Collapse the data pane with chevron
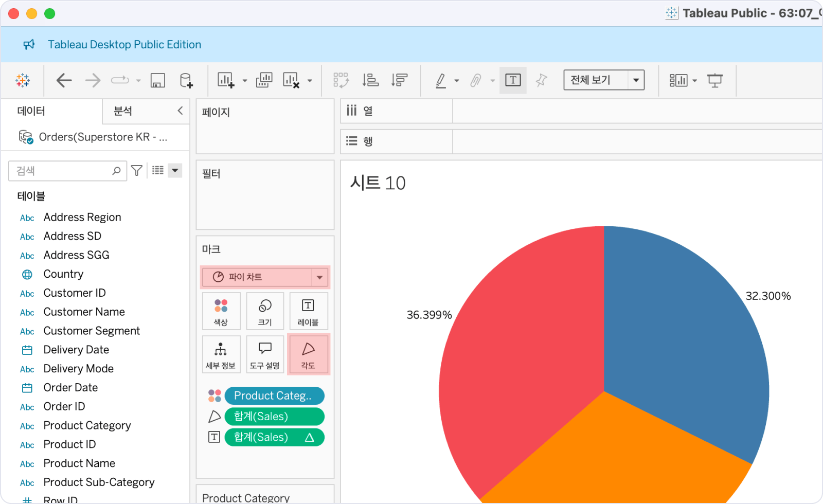The width and height of the screenshot is (823, 504). click(180, 111)
